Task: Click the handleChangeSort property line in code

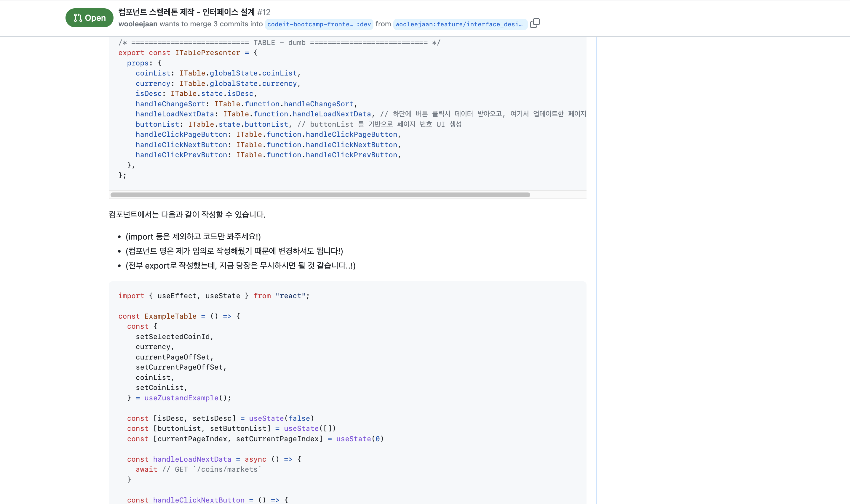Action: pyautogui.click(x=246, y=104)
